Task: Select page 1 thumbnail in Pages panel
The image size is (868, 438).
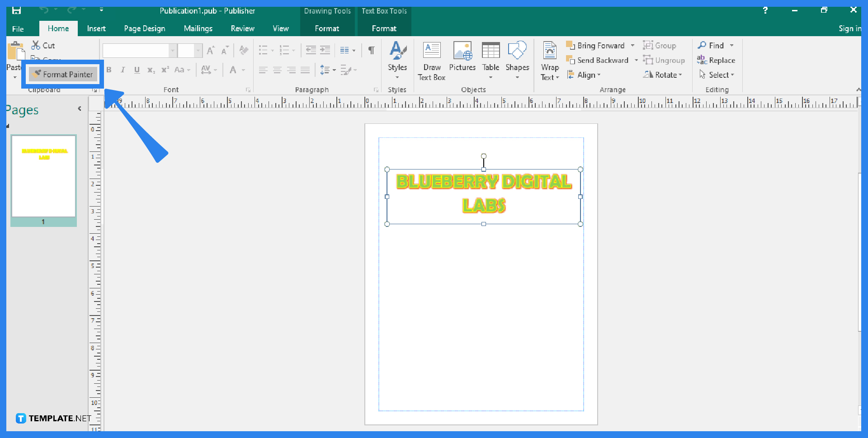Action: tap(43, 176)
